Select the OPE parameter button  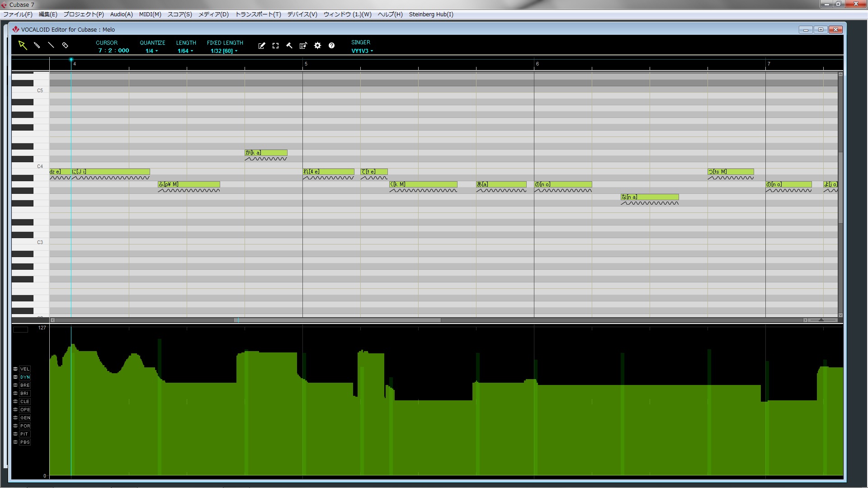(x=25, y=410)
